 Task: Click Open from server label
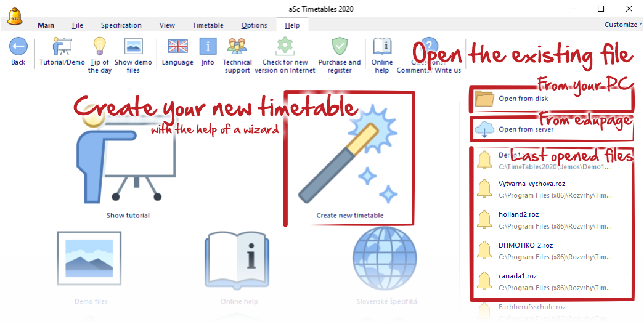point(526,129)
